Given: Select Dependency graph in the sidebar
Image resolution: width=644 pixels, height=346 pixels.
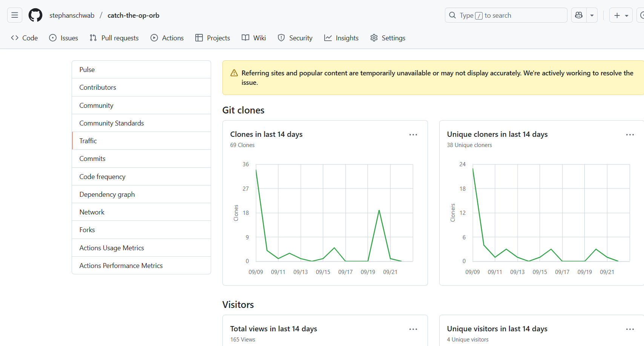Looking at the screenshot, I should 107,194.
